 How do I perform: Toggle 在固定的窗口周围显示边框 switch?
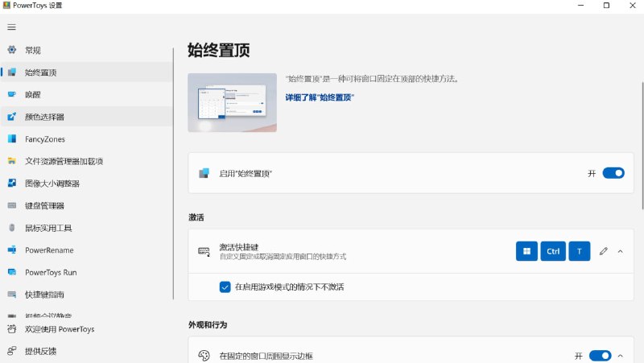click(600, 356)
